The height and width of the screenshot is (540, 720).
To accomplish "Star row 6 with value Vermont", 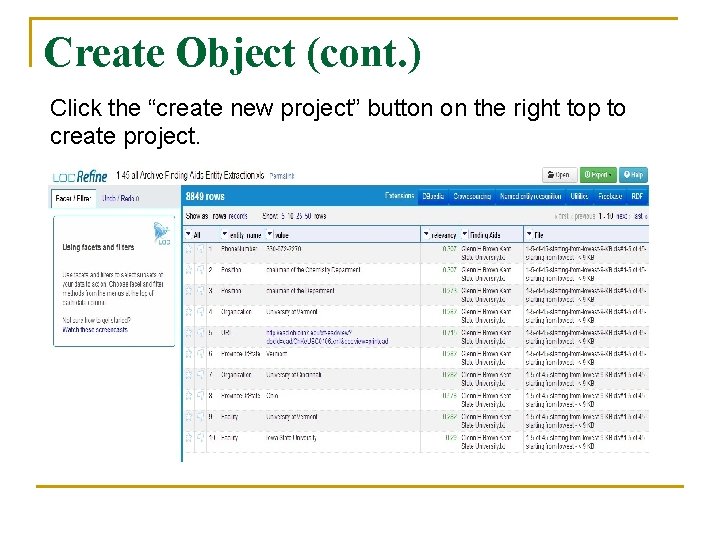I will 188,354.
